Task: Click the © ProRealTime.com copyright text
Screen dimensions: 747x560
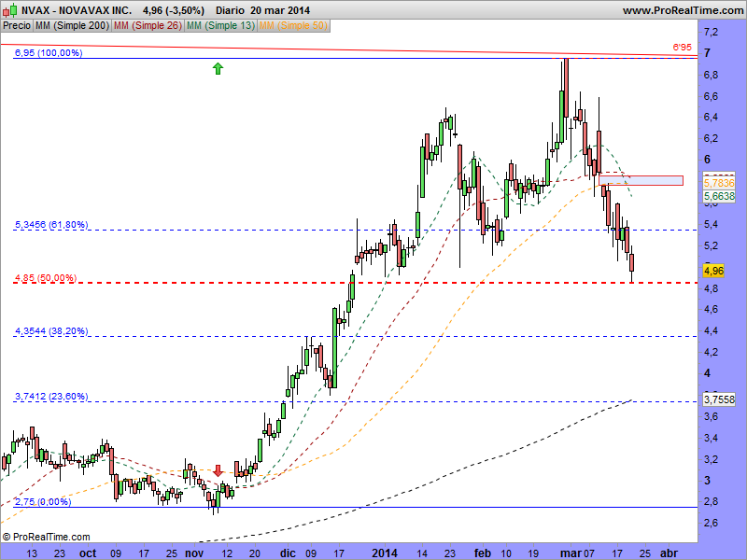Action: (46, 537)
